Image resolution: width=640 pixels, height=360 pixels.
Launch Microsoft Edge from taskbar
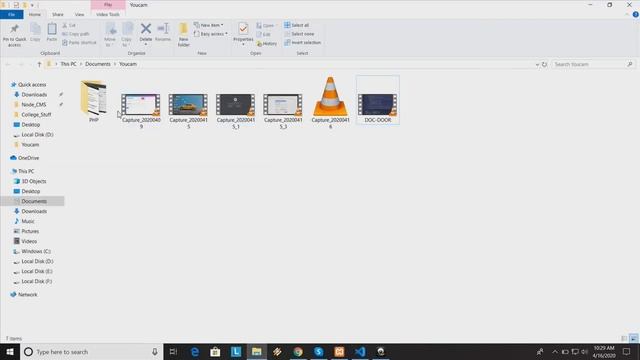pos(195,351)
